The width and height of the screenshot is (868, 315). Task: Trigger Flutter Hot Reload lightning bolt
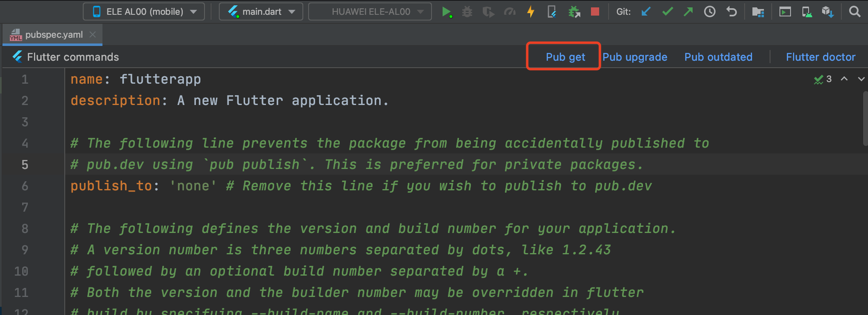[531, 12]
